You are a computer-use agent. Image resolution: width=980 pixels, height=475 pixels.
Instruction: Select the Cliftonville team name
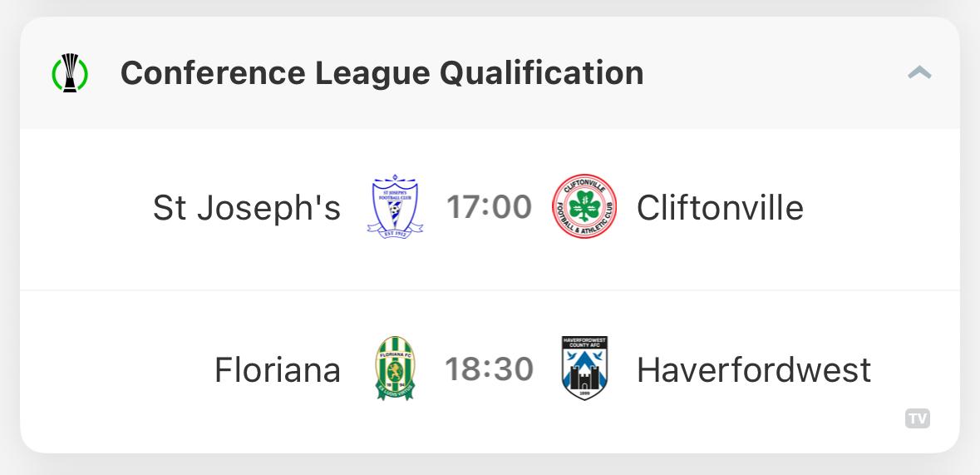(x=720, y=207)
